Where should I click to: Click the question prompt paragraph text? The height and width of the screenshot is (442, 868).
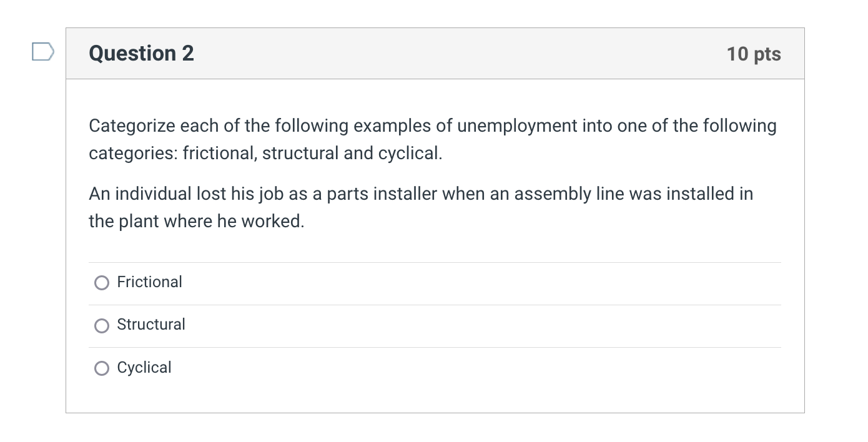433,139
